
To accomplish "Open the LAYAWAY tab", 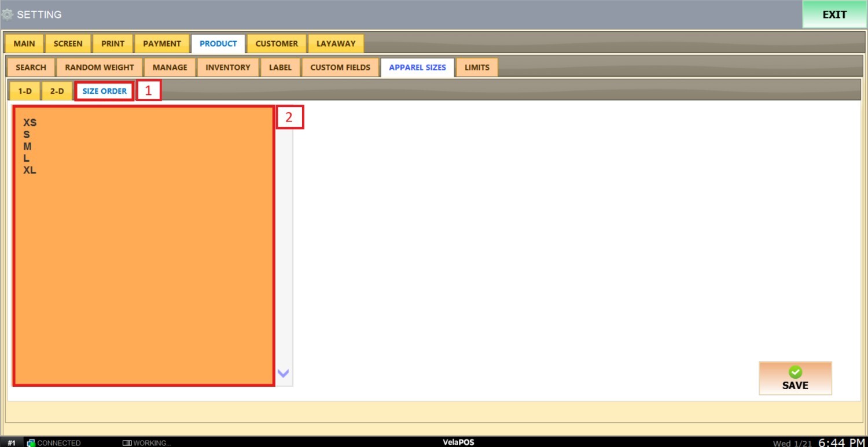I will point(336,43).
